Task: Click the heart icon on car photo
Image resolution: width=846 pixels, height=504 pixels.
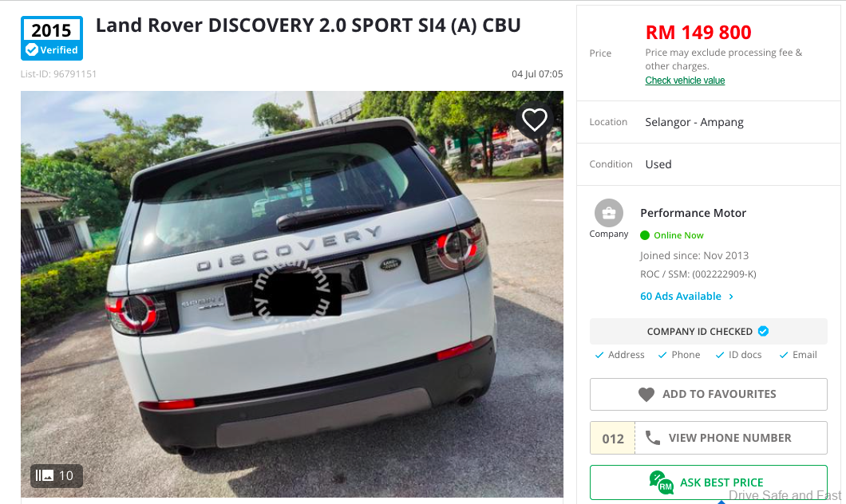Action: [x=534, y=120]
